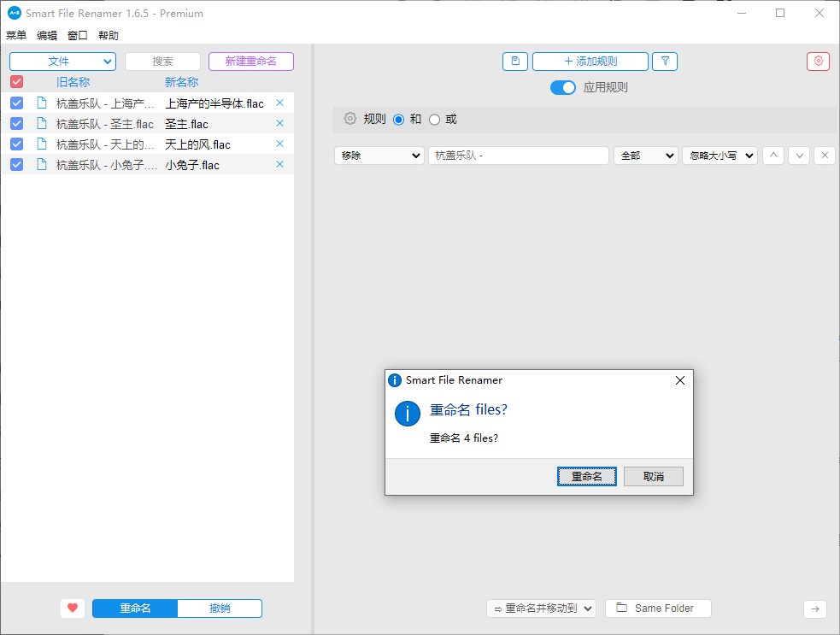Delete the rule with X icon
The image size is (840, 635).
[824, 156]
